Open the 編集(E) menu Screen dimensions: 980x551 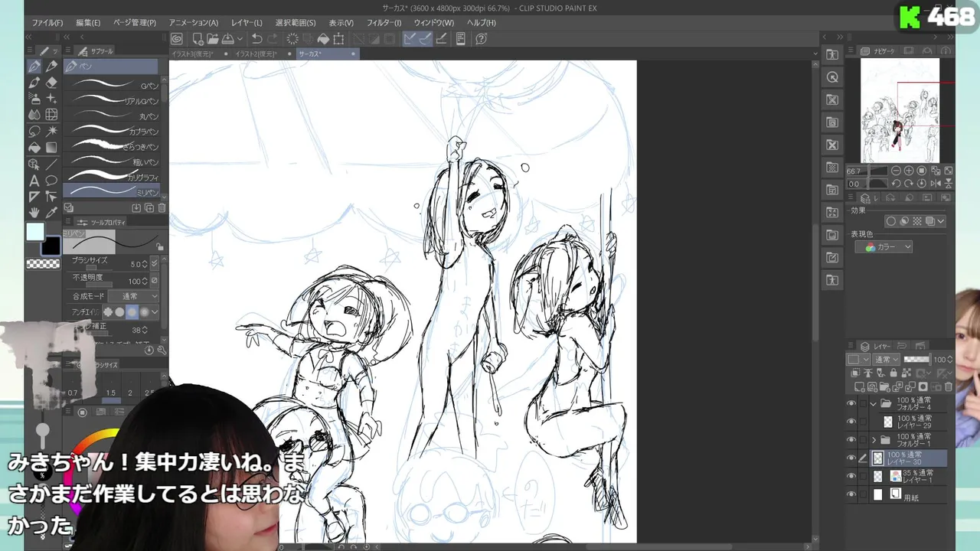coord(88,23)
